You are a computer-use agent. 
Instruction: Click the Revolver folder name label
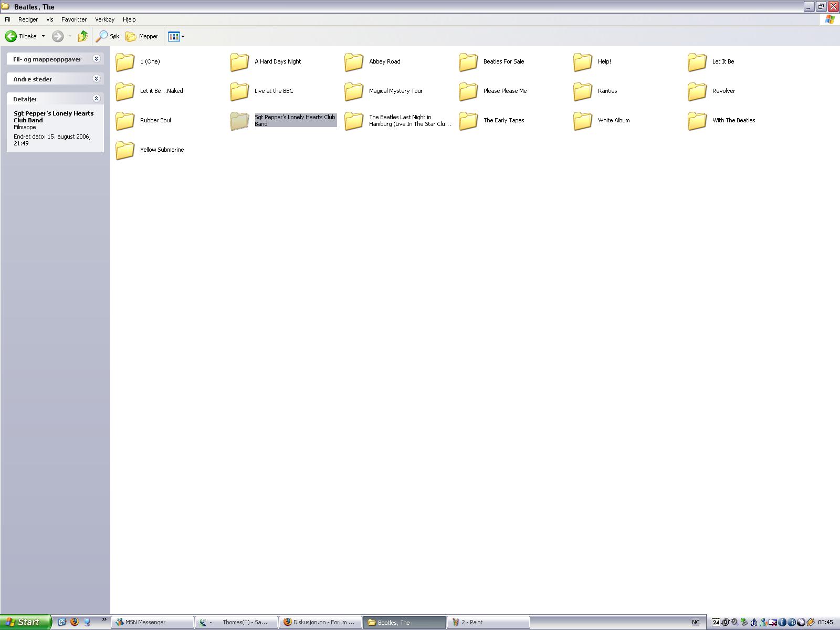click(x=723, y=91)
